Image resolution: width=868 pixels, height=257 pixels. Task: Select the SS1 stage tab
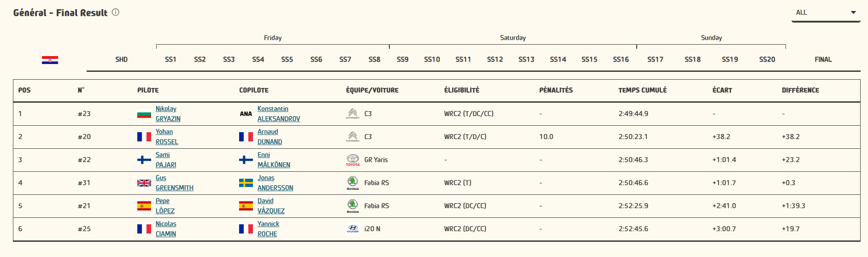(x=170, y=59)
